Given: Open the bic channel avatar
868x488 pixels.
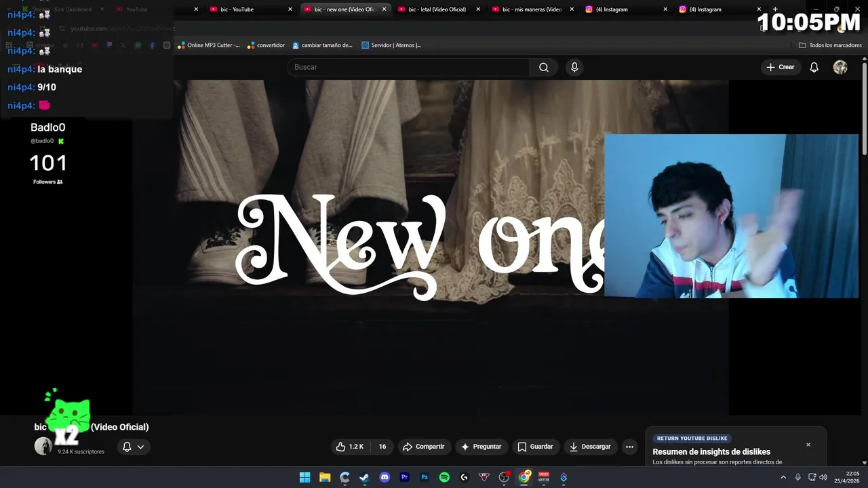Looking at the screenshot, I should click(x=43, y=446).
